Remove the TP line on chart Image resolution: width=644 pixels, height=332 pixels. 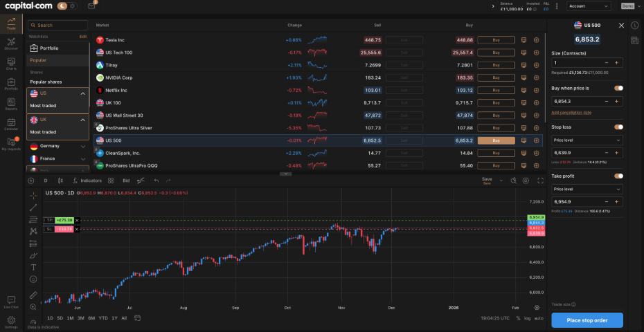(x=77, y=221)
